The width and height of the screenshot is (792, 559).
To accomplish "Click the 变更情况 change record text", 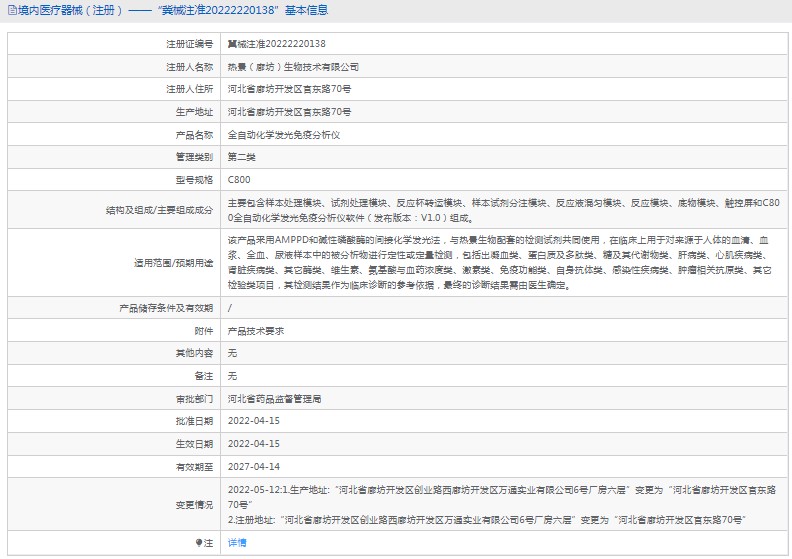I will [500, 505].
